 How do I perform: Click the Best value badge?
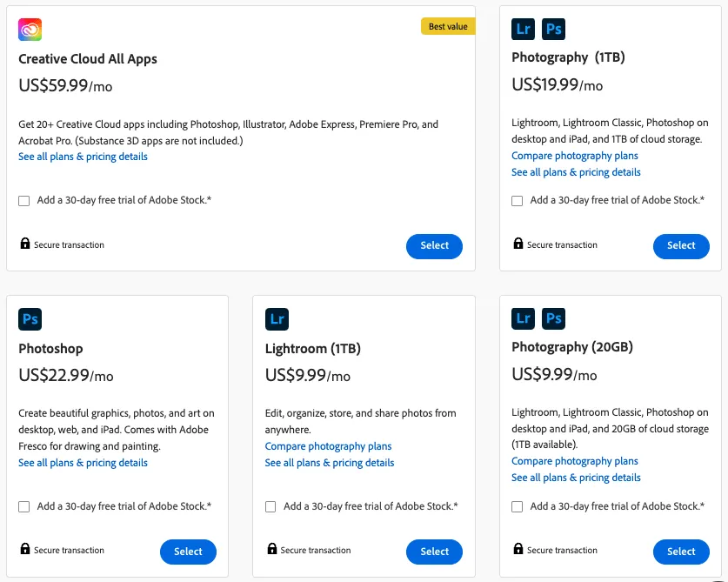coord(448,26)
